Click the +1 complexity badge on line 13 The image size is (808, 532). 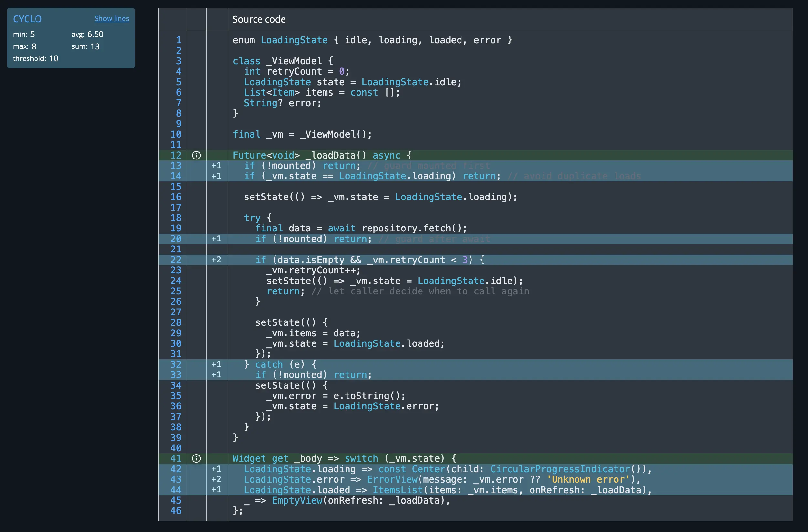tap(216, 166)
